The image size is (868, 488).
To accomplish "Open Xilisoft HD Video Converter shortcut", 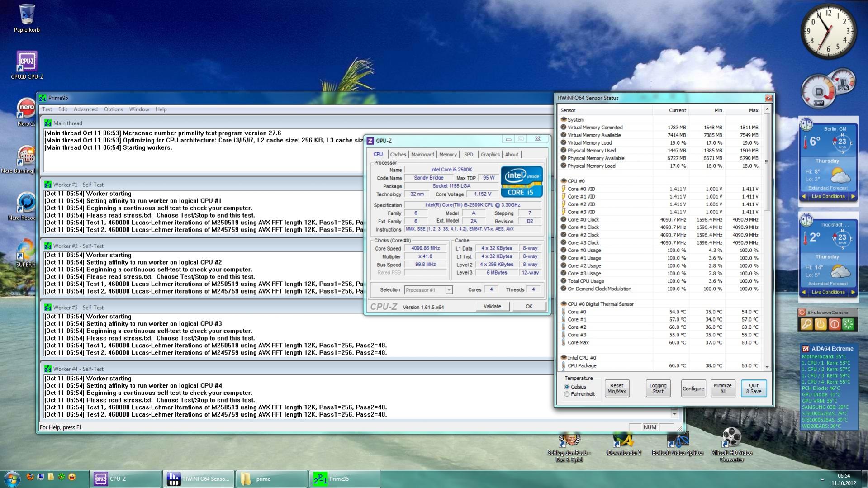I will [x=731, y=438].
